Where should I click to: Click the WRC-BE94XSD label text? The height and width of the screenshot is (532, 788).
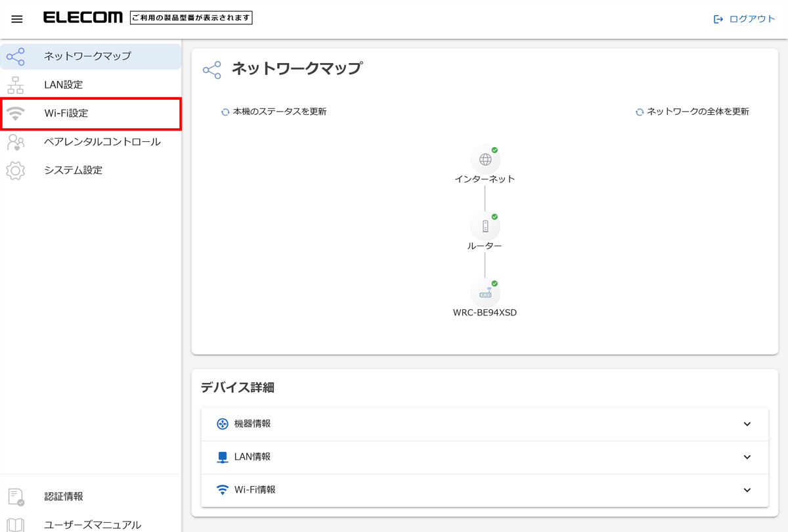point(485,313)
